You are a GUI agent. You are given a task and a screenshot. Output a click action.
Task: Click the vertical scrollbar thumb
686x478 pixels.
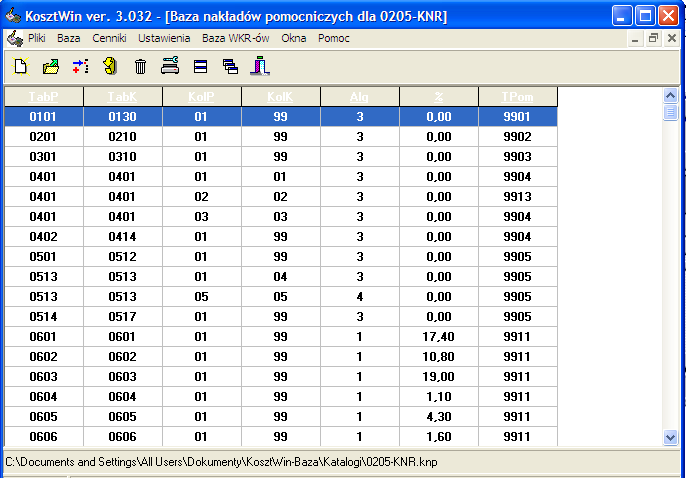tap(670, 112)
